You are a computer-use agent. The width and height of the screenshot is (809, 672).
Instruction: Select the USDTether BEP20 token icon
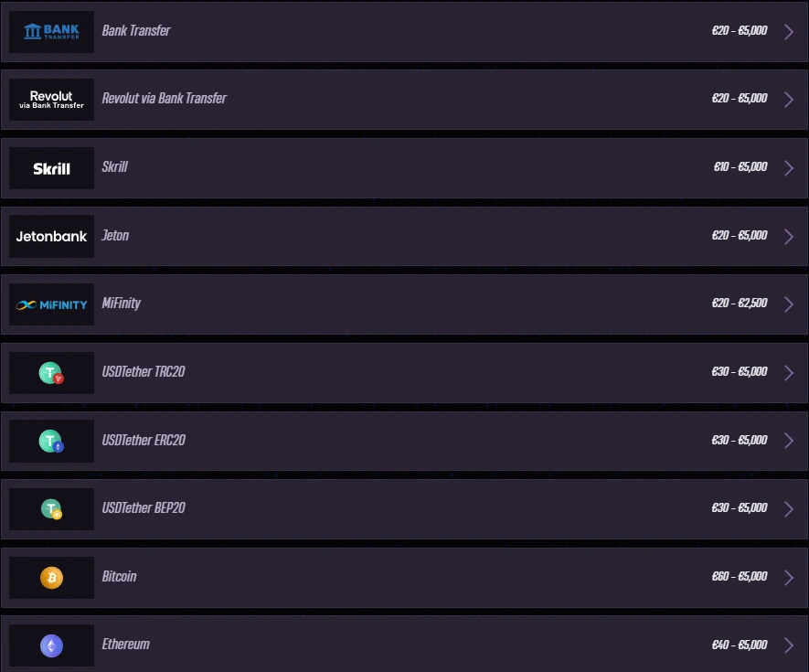click(x=51, y=508)
